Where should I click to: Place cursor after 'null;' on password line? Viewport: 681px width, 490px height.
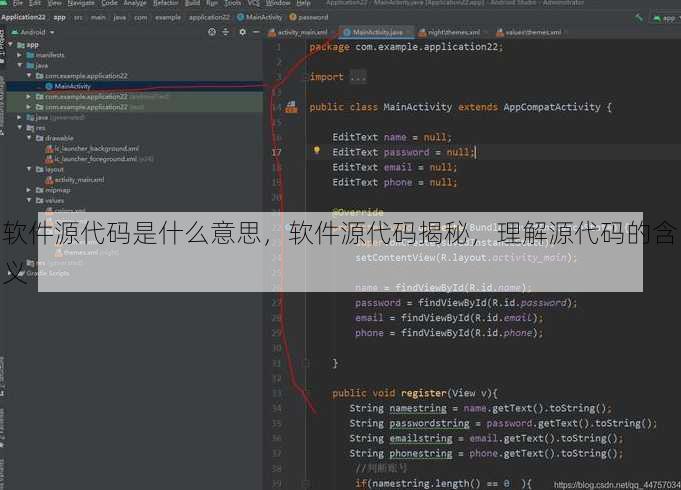(476, 152)
